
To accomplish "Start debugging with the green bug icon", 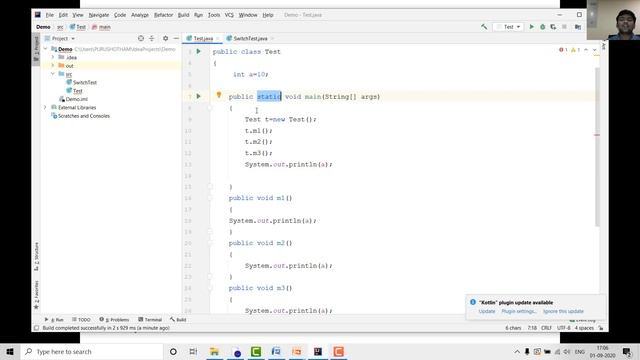I will pyautogui.click(x=542, y=27).
